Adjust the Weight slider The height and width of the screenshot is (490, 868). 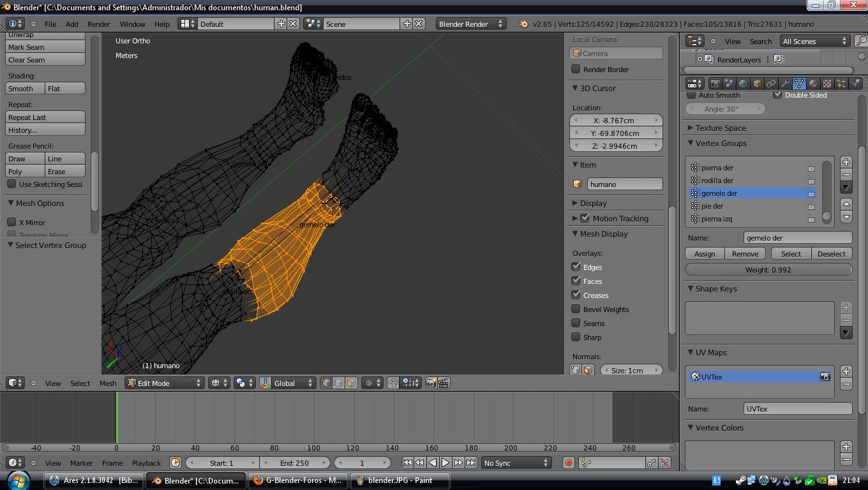(768, 269)
